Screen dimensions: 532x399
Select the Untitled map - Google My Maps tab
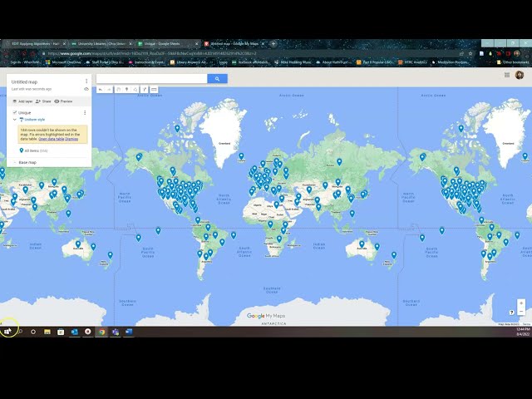[x=234, y=44]
